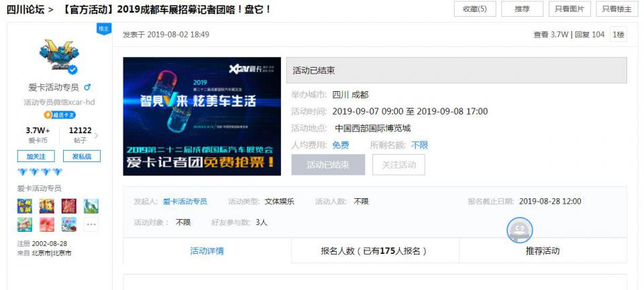The width and height of the screenshot is (644, 290).
Task: Click the floating robot assistant icon
Action: click(x=519, y=230)
